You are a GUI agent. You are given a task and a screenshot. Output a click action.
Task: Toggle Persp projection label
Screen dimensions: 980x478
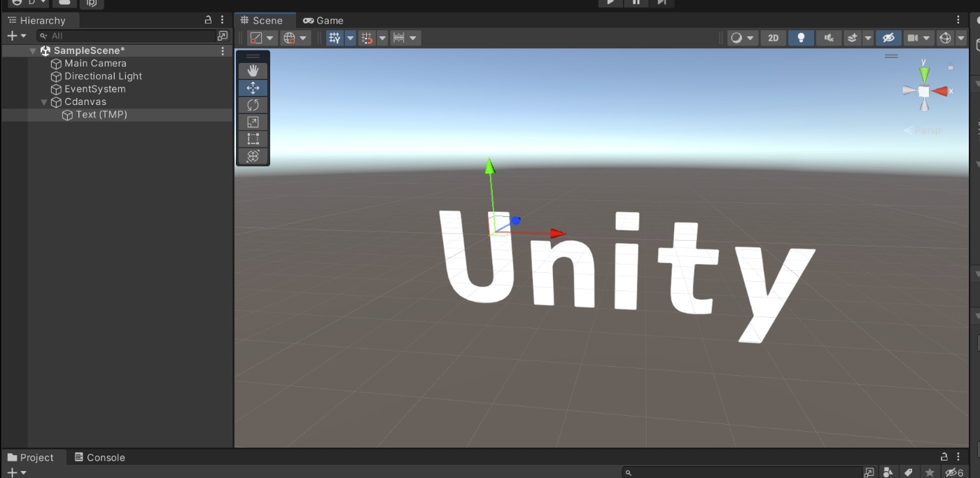point(923,130)
